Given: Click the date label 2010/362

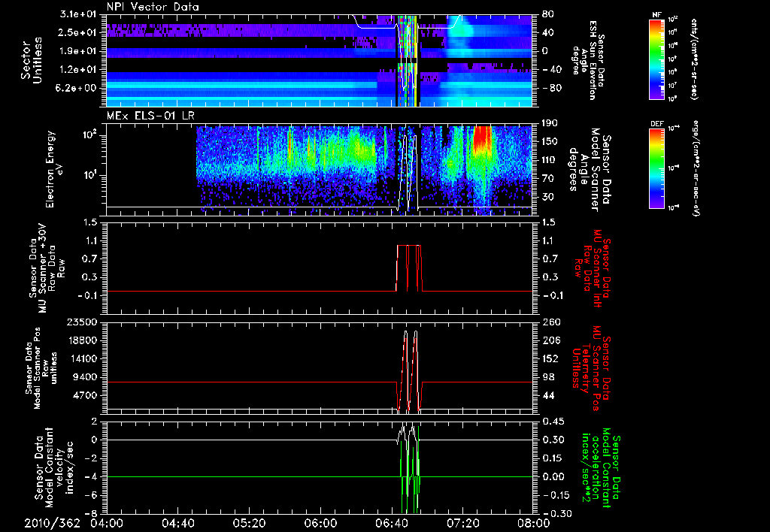Looking at the screenshot, I should [x=52, y=523].
